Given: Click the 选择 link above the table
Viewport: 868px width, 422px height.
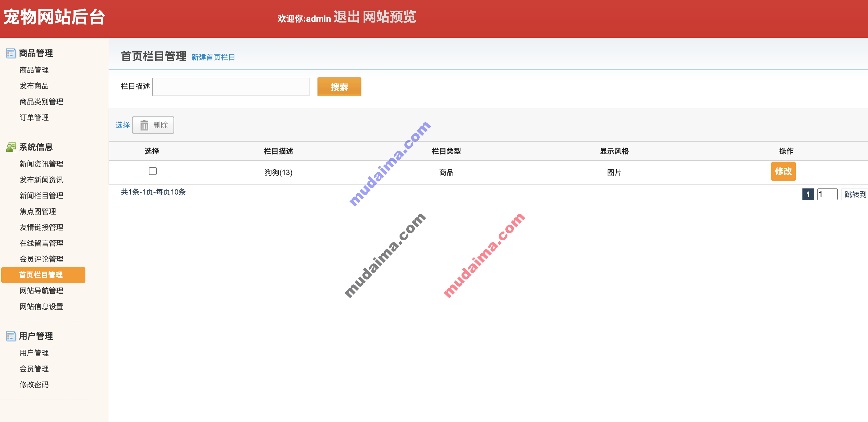Looking at the screenshot, I should click(x=123, y=125).
